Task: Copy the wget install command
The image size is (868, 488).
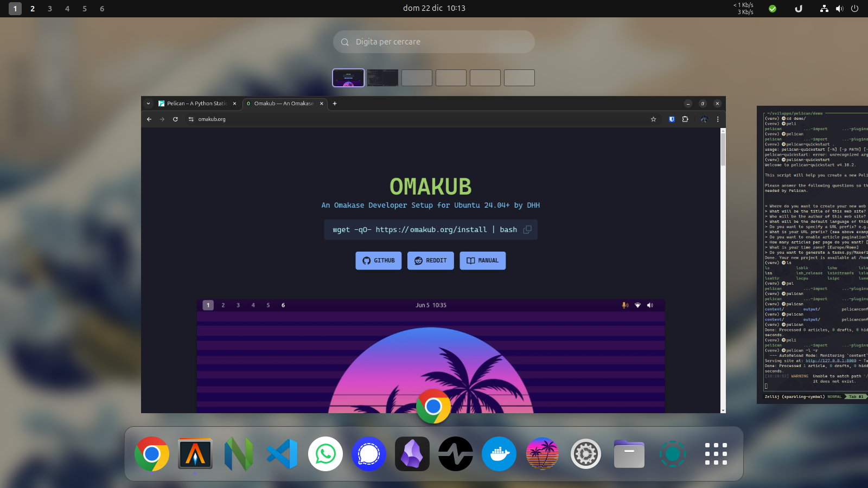Action: tap(527, 230)
